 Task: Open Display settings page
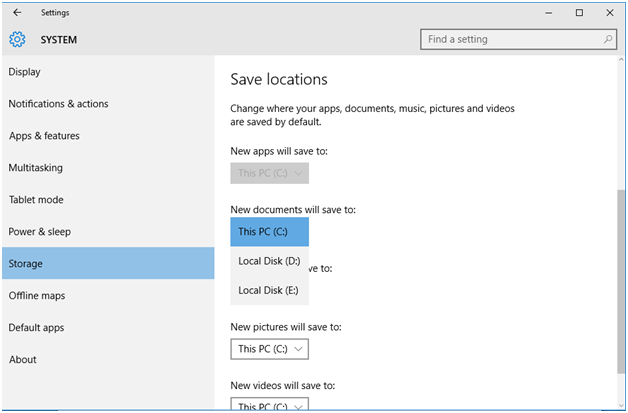click(25, 72)
